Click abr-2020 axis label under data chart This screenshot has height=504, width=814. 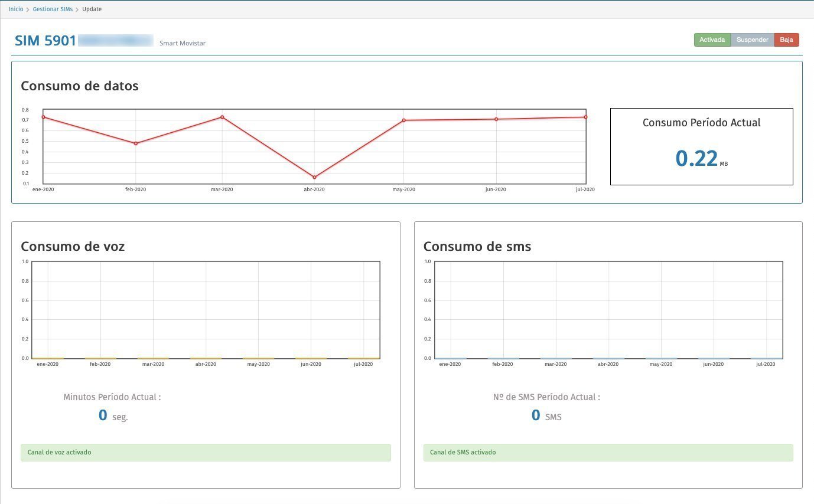point(314,189)
